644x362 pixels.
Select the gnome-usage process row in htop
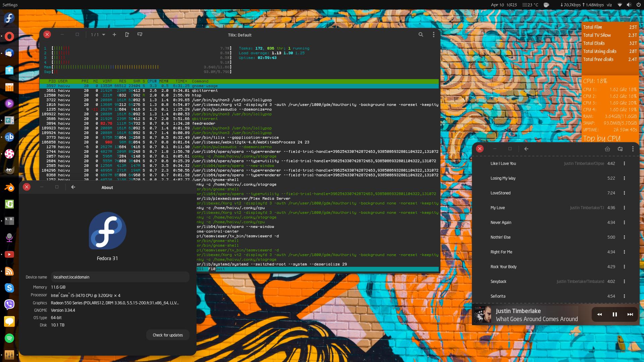pos(239,86)
